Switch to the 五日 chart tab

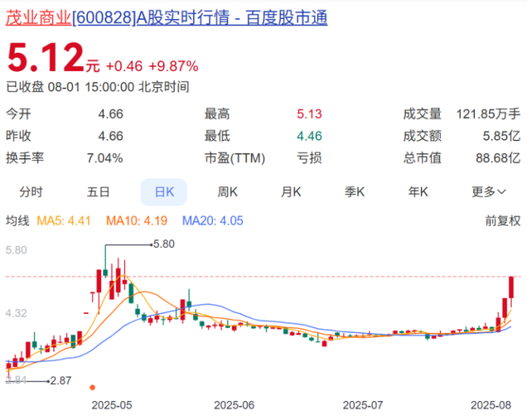[98, 192]
